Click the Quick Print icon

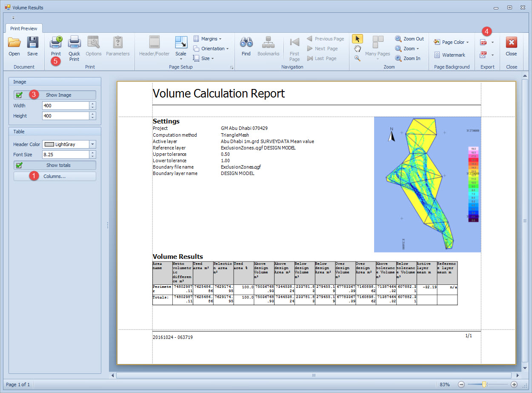tap(74, 43)
